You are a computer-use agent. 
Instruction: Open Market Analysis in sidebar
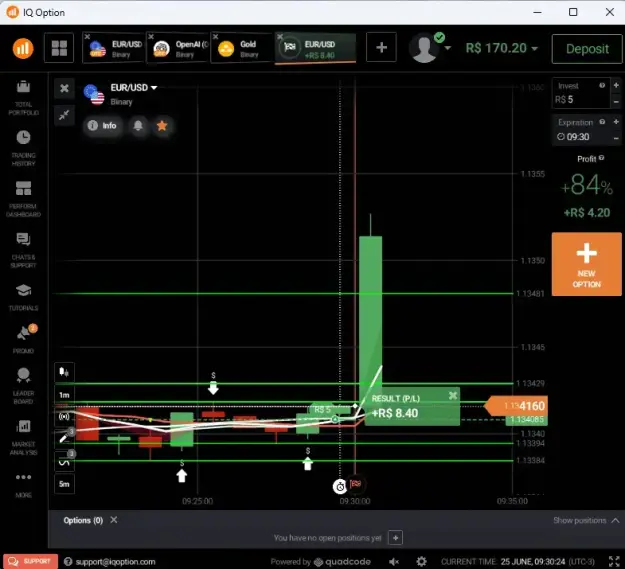[23, 437]
